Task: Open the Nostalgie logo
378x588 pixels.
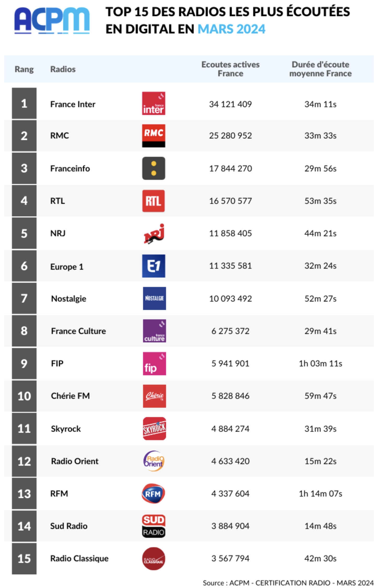Action: 154,298
